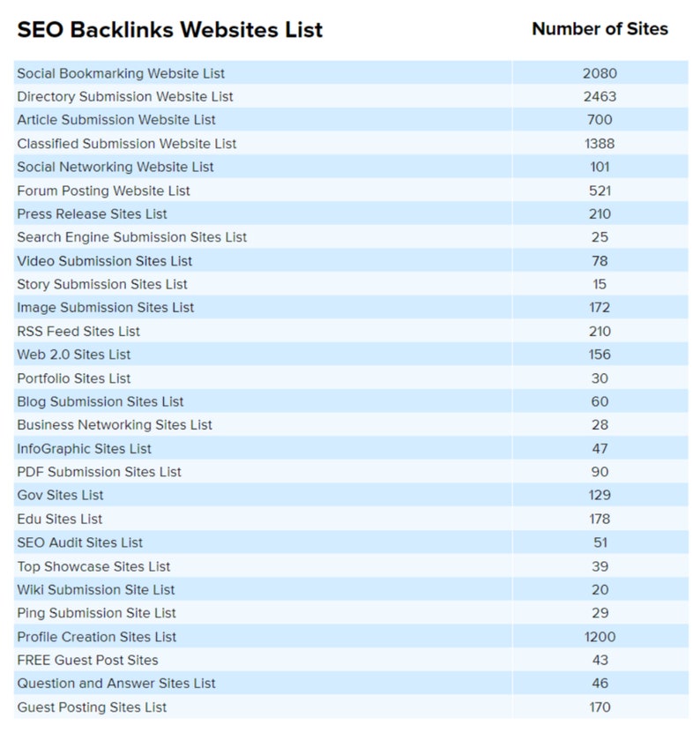The width and height of the screenshot is (700, 733).
Task: Open Video Submission Sites List
Action: [104, 261]
